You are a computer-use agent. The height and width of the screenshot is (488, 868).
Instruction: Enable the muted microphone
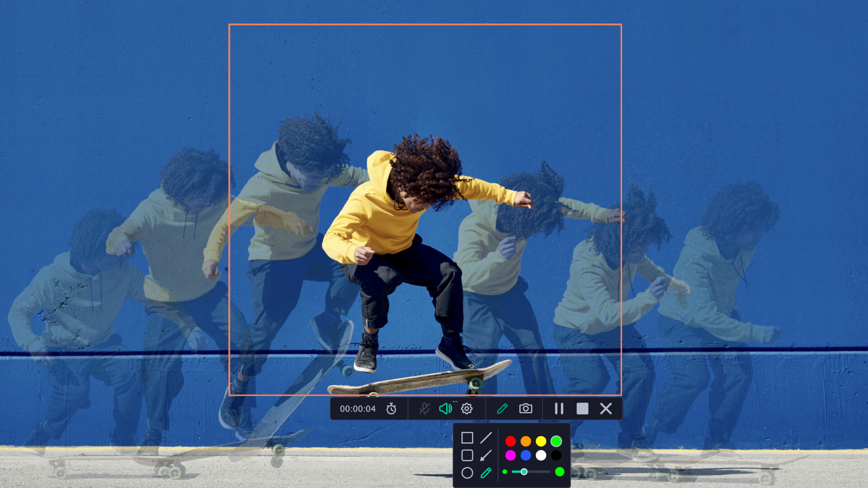pyautogui.click(x=424, y=409)
